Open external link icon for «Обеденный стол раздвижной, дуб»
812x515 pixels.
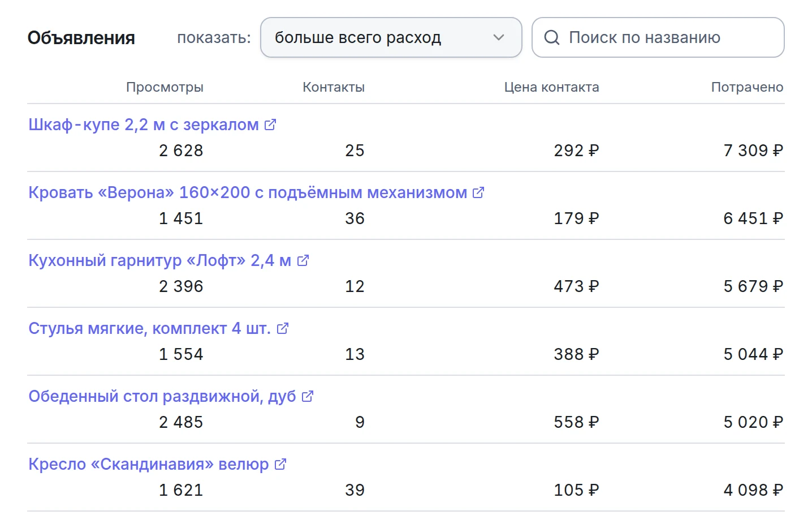tap(308, 396)
